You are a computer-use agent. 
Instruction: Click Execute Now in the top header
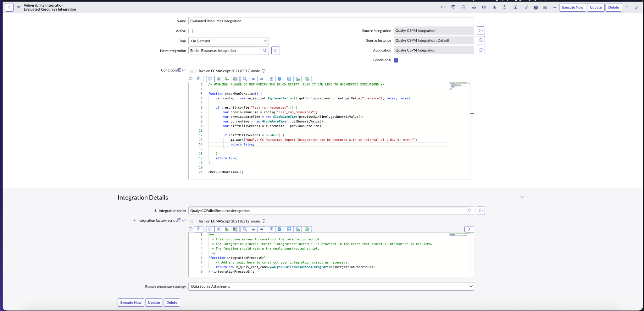click(573, 8)
